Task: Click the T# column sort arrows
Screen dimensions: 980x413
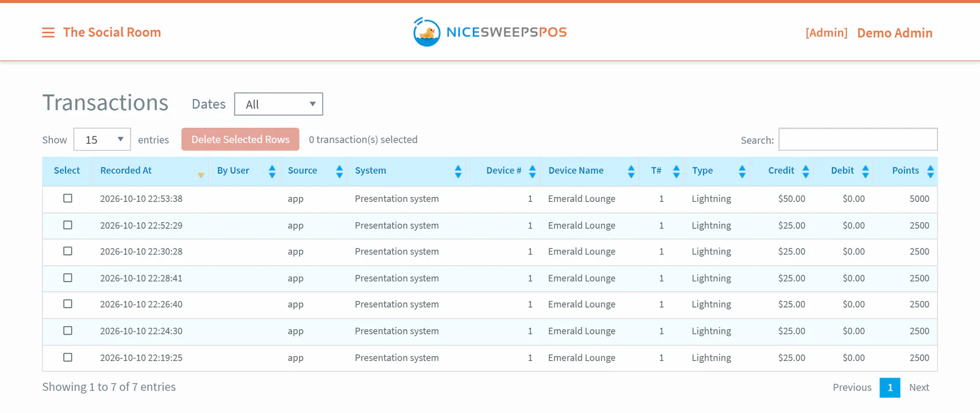Action: [676, 171]
